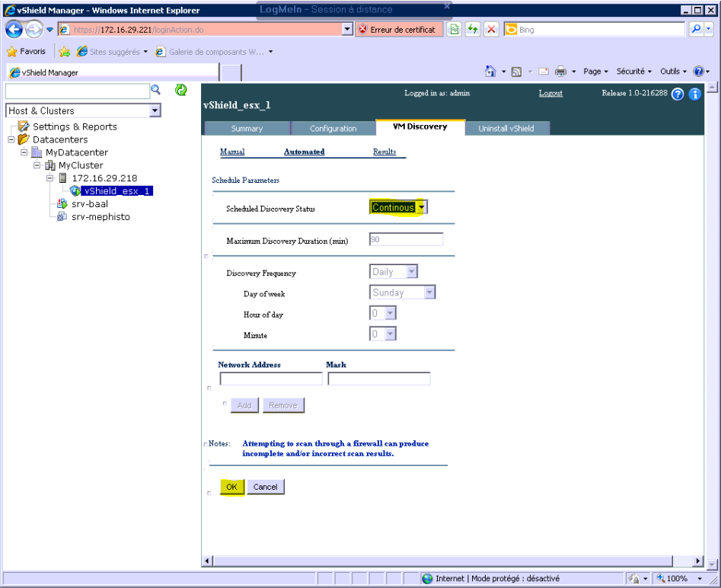
Task: Click the OK button
Action: (x=232, y=487)
